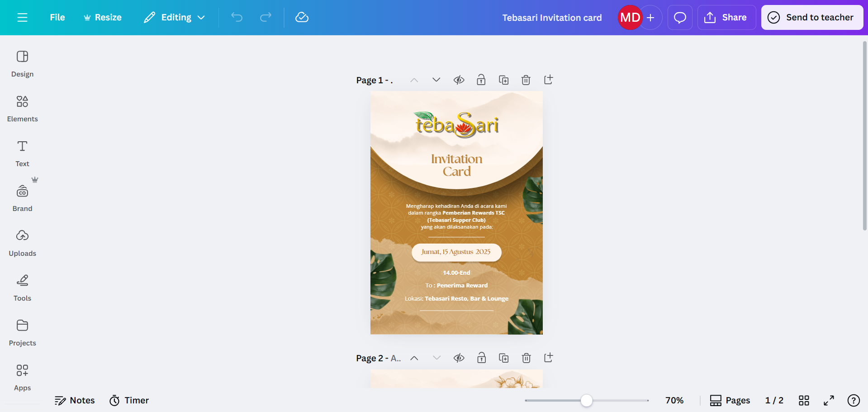The width and height of the screenshot is (868, 412).
Task: Select the monstera leaf at top right
Action: point(533,200)
